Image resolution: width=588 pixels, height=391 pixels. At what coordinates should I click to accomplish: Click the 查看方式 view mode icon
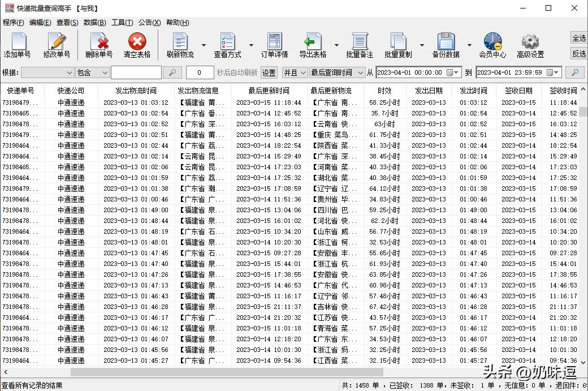coord(227,44)
